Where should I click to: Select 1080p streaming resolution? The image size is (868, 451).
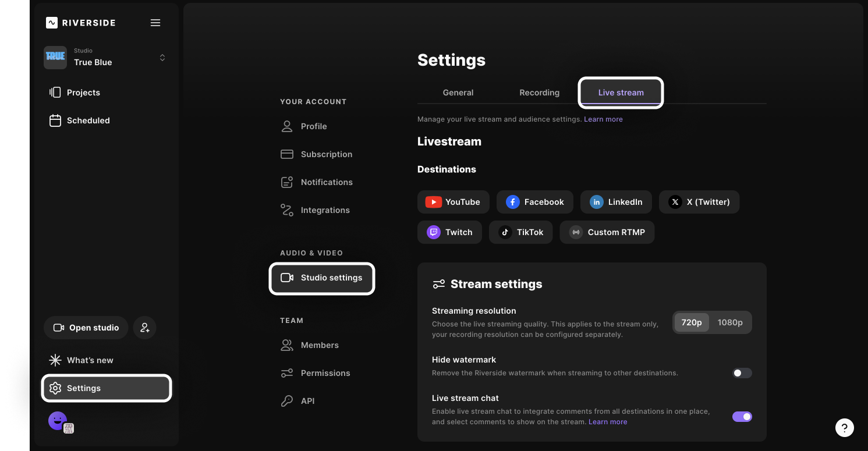click(730, 322)
